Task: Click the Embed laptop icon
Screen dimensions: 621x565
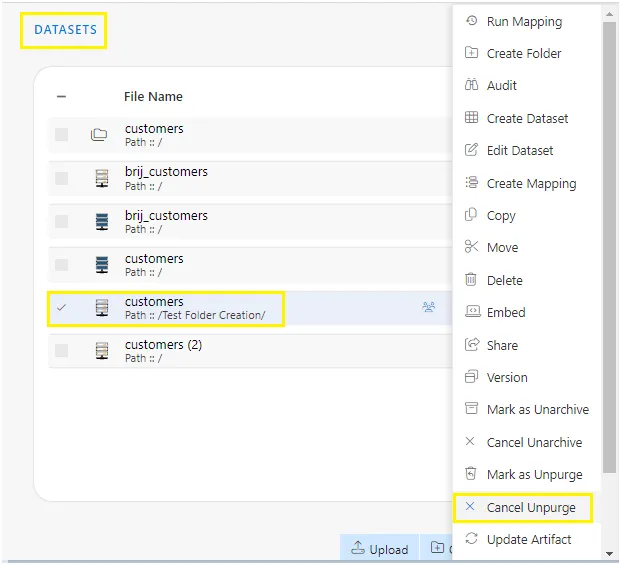Action: click(x=472, y=311)
